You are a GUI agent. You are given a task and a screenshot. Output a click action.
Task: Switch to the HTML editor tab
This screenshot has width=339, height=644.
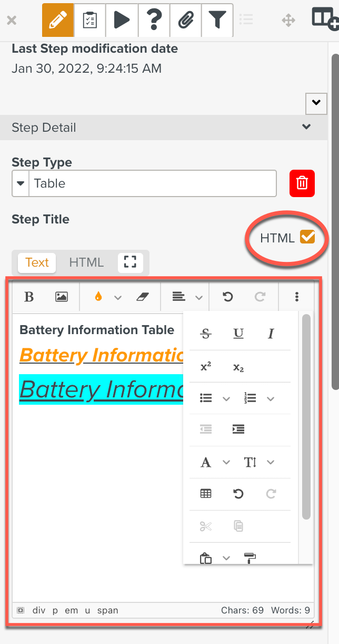pos(86,262)
